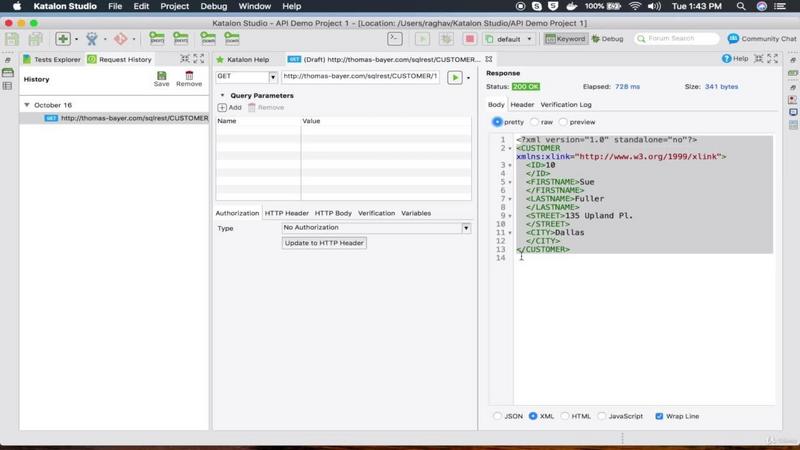Switch to the Katalon Help tab
The image size is (800, 450).
pyautogui.click(x=243, y=59)
